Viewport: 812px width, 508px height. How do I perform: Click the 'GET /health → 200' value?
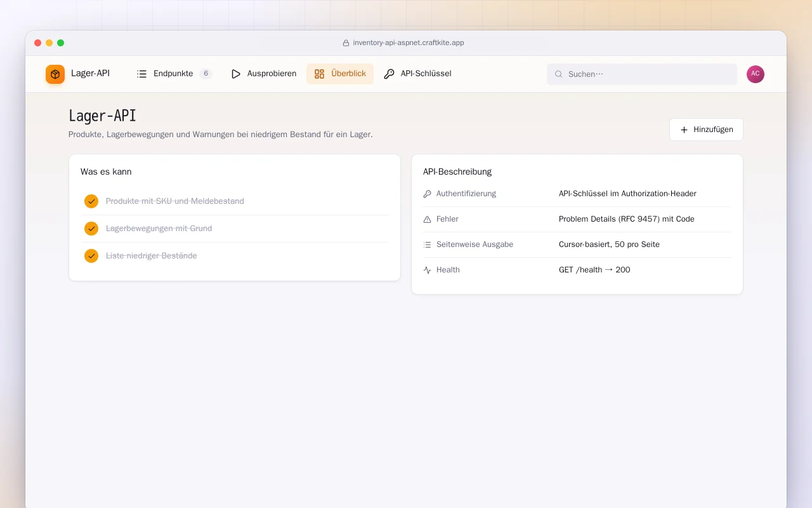594,270
